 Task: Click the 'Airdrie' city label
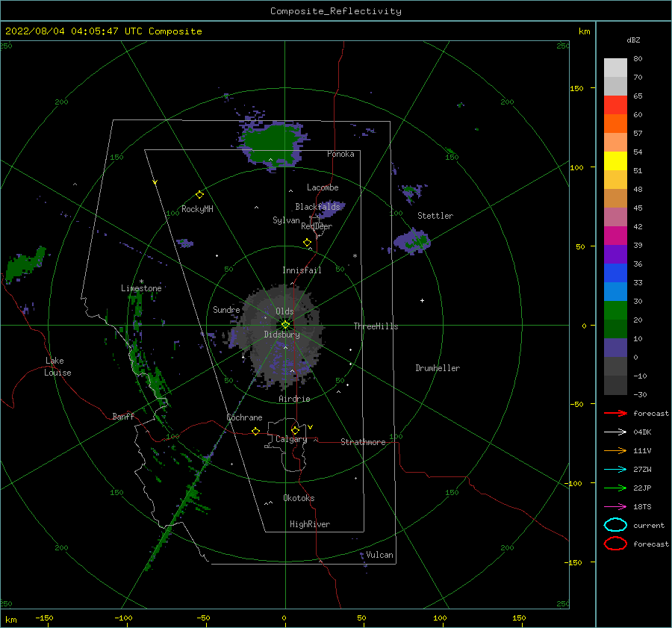294,399
